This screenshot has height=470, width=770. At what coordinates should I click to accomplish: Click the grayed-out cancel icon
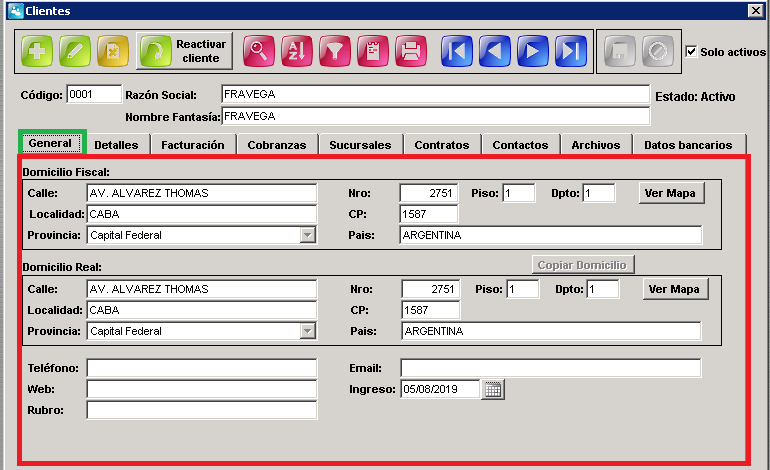[x=658, y=51]
